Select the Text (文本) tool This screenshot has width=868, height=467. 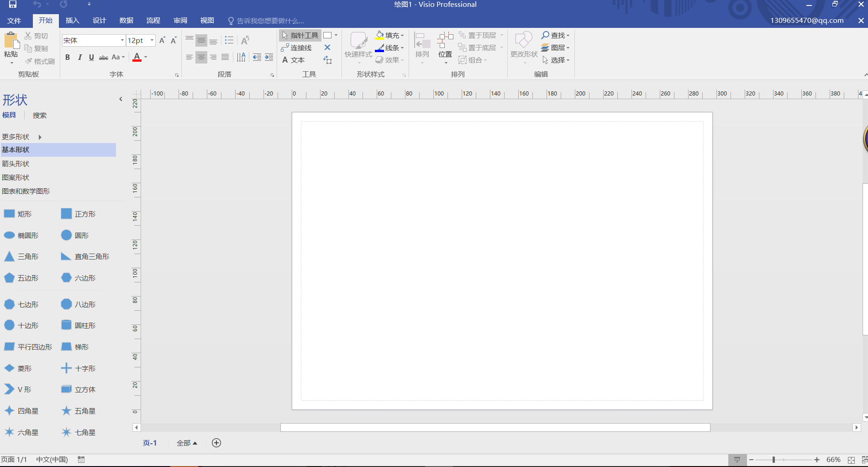[x=293, y=60]
